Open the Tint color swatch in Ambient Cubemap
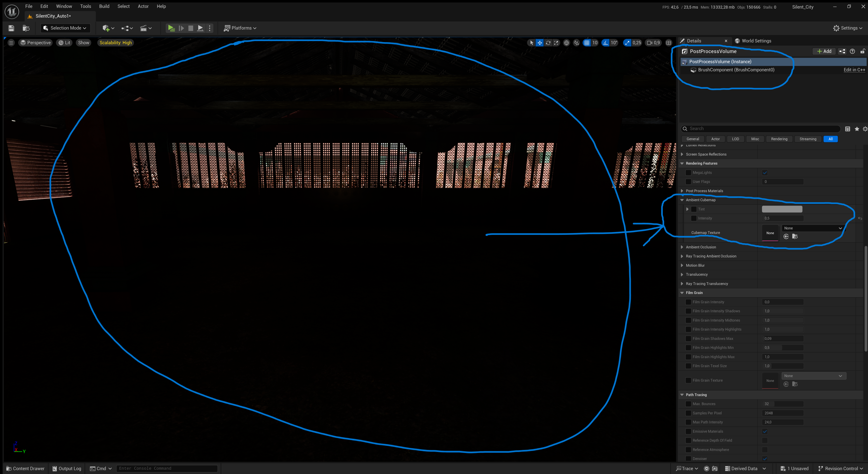Viewport: 868px width, 474px height. coord(782,209)
